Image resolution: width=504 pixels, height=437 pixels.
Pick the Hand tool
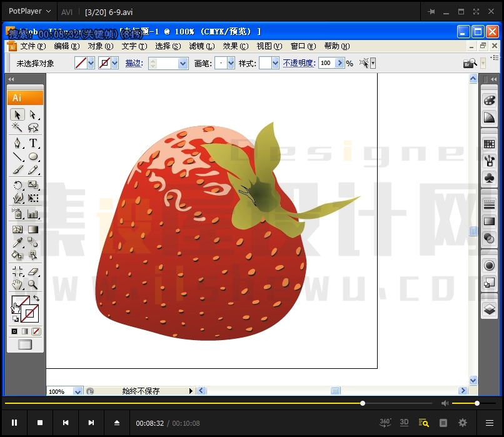pyautogui.click(x=18, y=284)
